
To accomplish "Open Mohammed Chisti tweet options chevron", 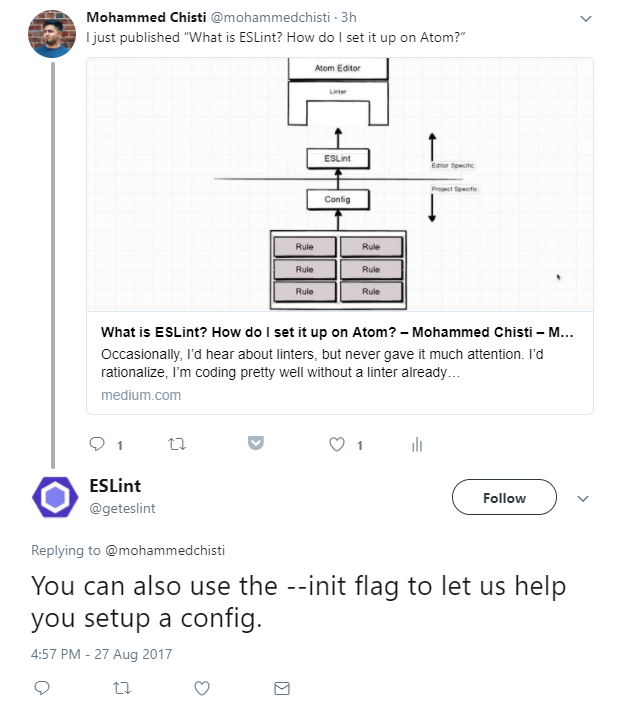I will click(586, 18).
